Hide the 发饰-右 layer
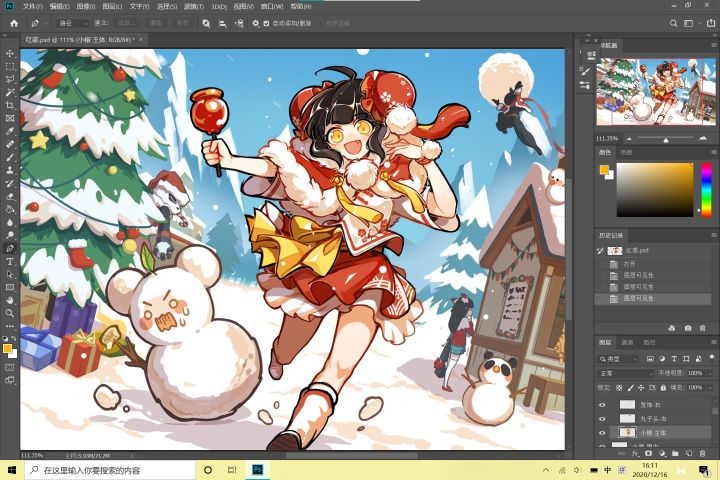The image size is (720, 480). [x=602, y=405]
